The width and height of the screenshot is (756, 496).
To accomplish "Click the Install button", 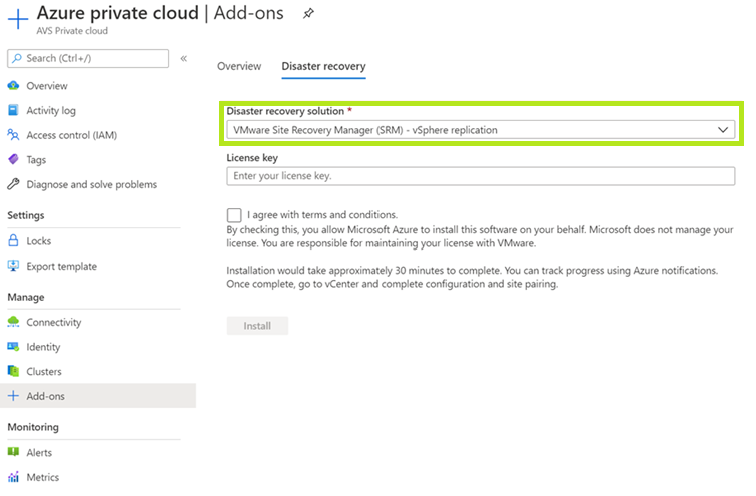I will [257, 326].
